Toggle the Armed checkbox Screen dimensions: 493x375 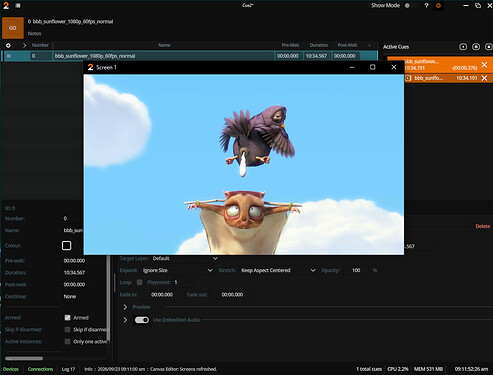click(x=67, y=318)
